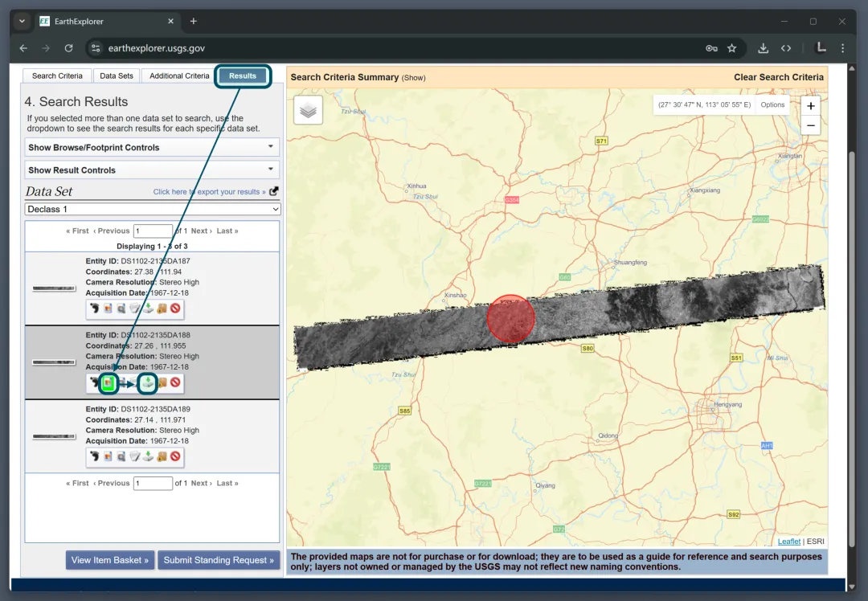Open compare browse for DS1102-2135DA189
The image size is (868, 601).
coord(121,456)
